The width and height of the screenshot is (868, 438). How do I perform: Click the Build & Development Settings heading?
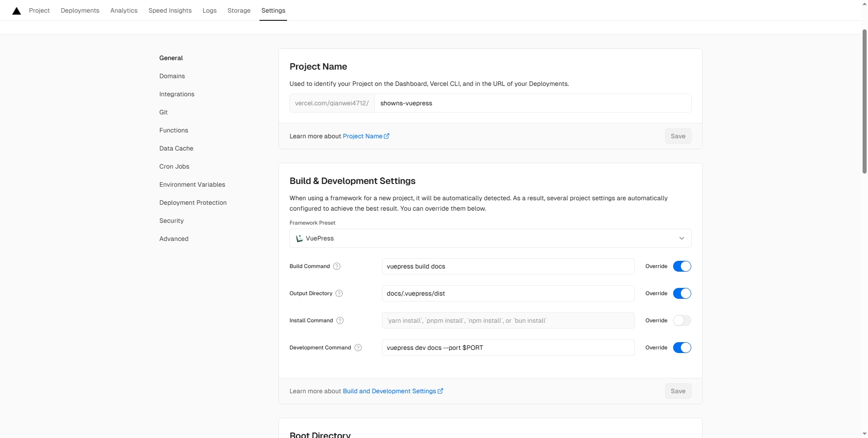(x=352, y=181)
